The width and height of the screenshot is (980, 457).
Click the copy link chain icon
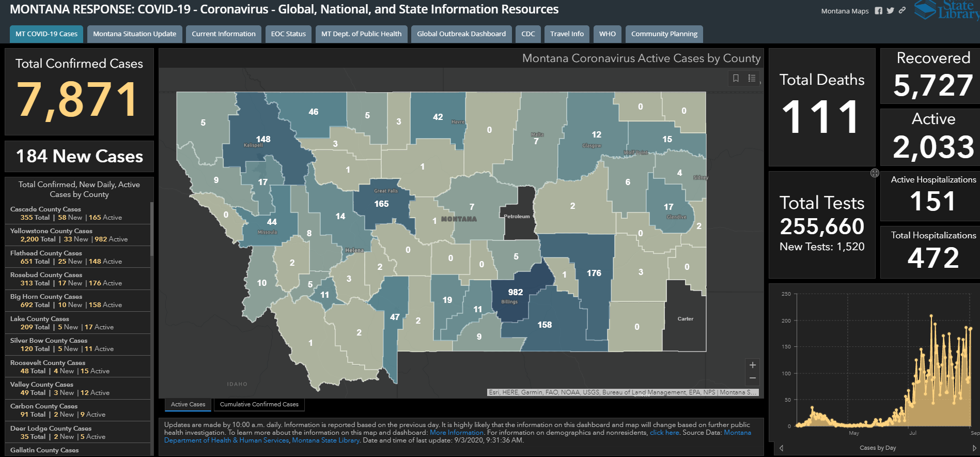pos(902,10)
